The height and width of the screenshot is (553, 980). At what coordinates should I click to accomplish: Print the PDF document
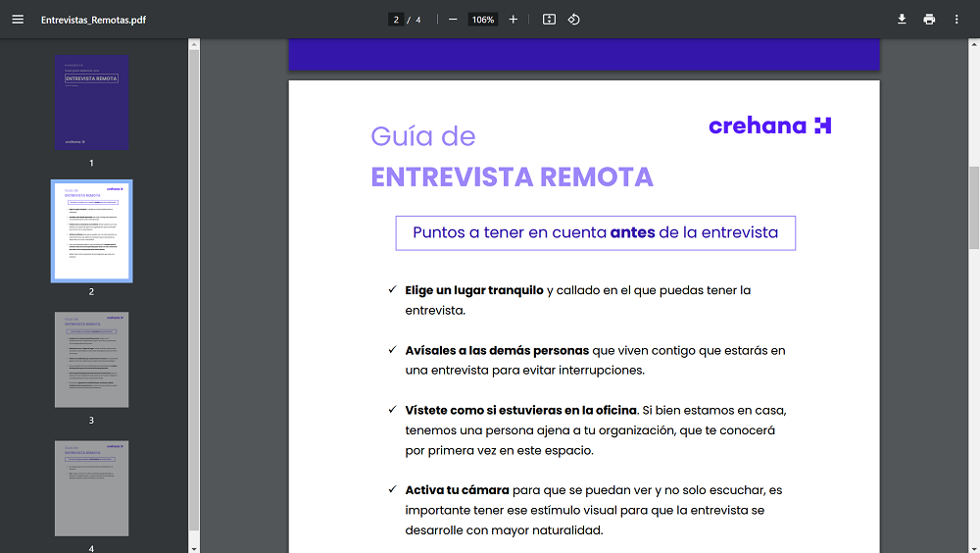pyautogui.click(x=929, y=20)
